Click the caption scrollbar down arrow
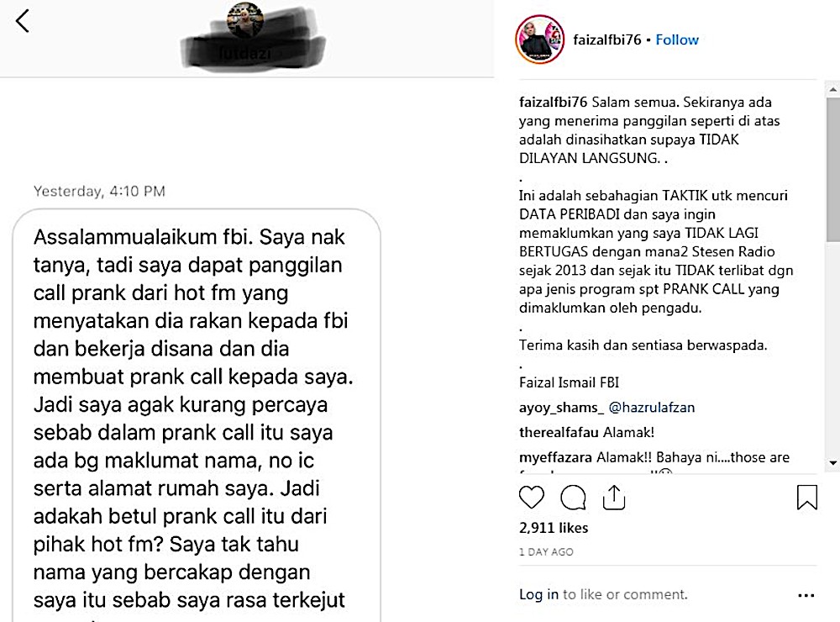Viewport: 840px width, 622px height. click(833, 463)
